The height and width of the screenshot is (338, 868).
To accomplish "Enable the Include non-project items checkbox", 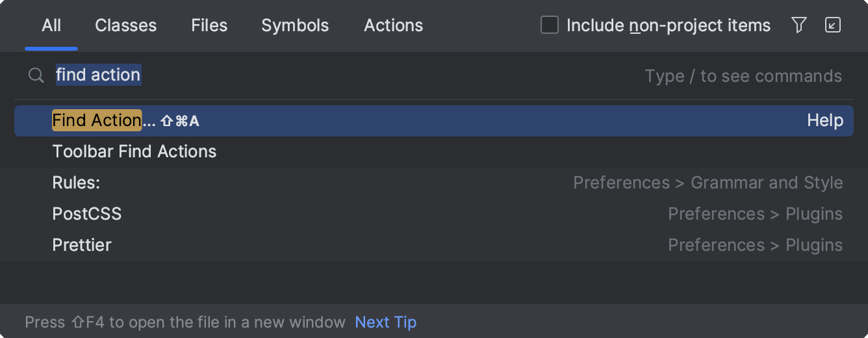I will [x=550, y=25].
